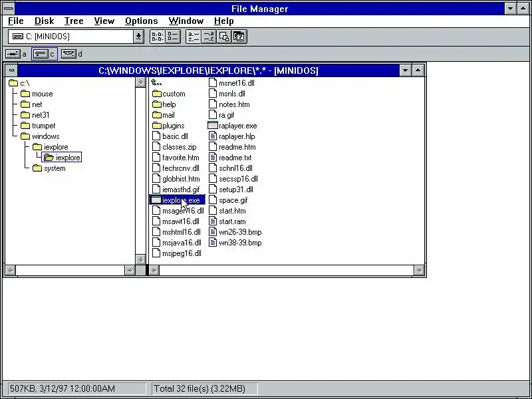Open the Disk menu

tap(44, 21)
